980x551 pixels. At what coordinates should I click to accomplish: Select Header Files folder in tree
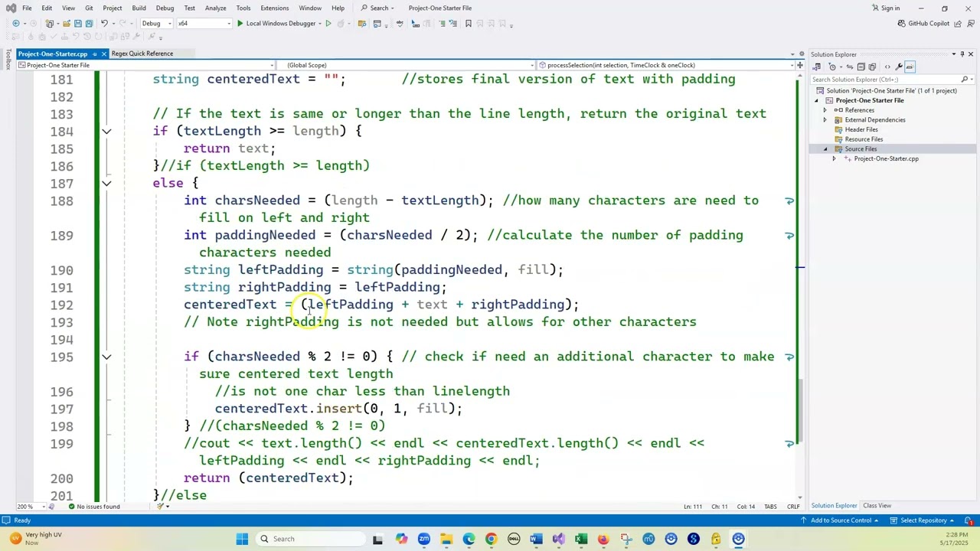(x=861, y=129)
